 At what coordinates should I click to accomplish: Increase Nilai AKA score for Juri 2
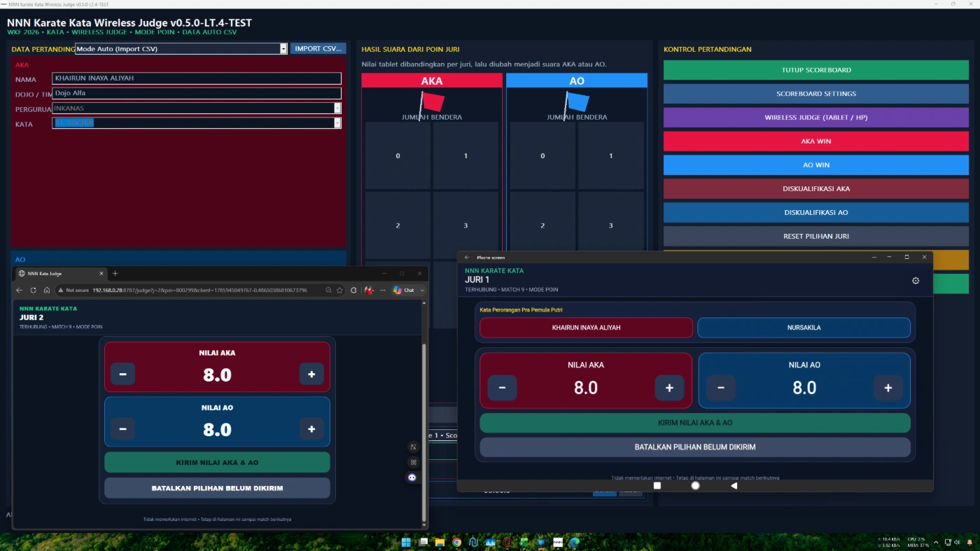311,374
